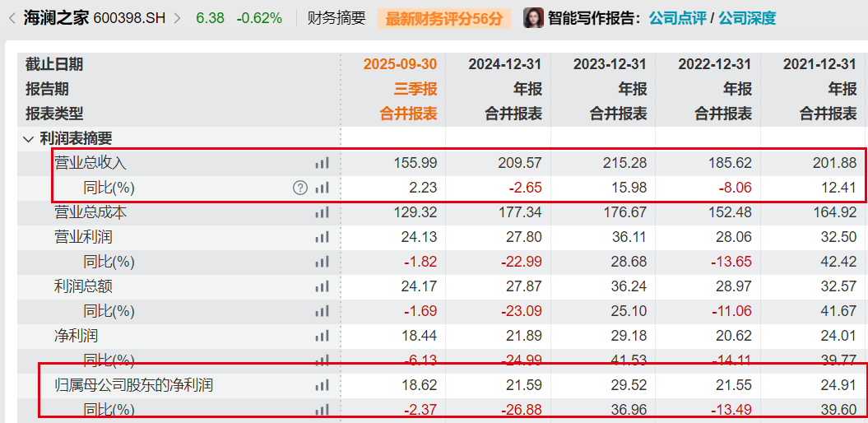The height and width of the screenshot is (423, 868).
Task: Click the 2024-12-31 date column header
Action: click(x=505, y=64)
